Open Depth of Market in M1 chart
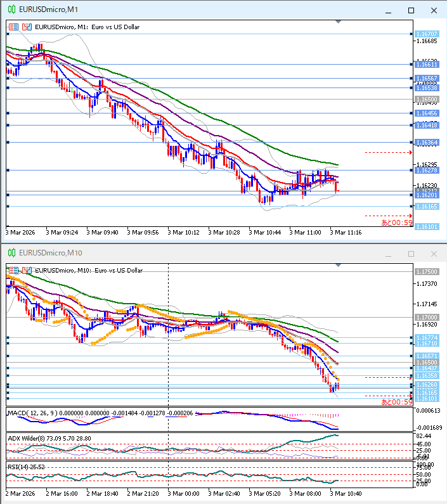This screenshot has width=447, height=504. point(27,27)
